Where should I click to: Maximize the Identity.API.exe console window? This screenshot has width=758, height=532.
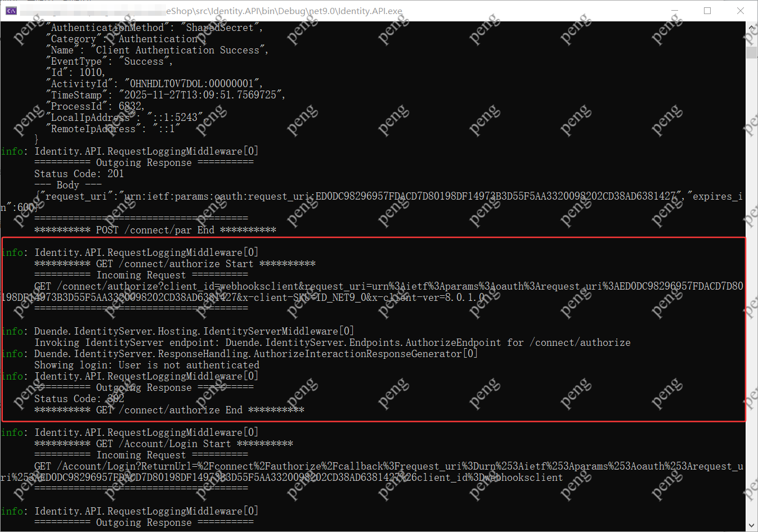coord(707,11)
